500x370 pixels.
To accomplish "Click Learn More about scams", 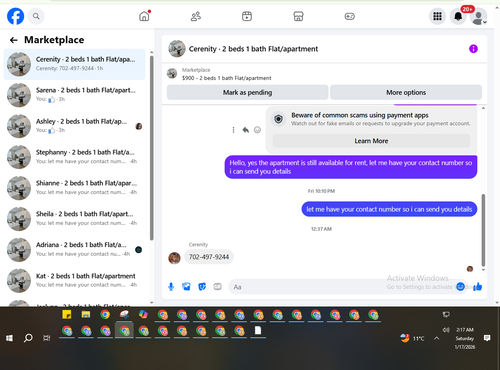I will (x=371, y=141).
